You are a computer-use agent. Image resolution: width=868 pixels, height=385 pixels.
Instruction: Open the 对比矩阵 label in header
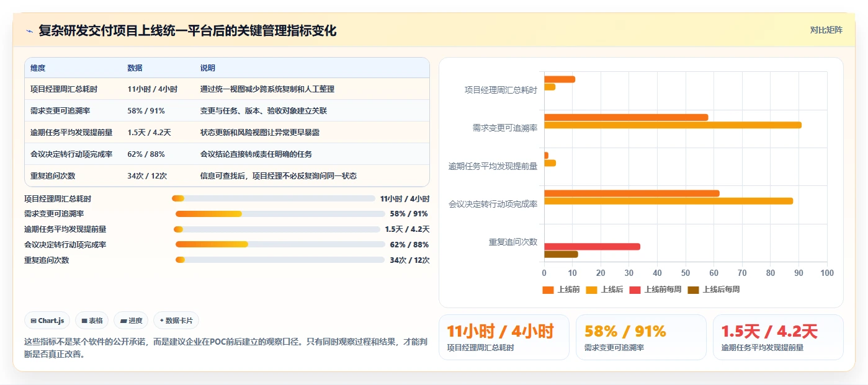click(x=826, y=30)
